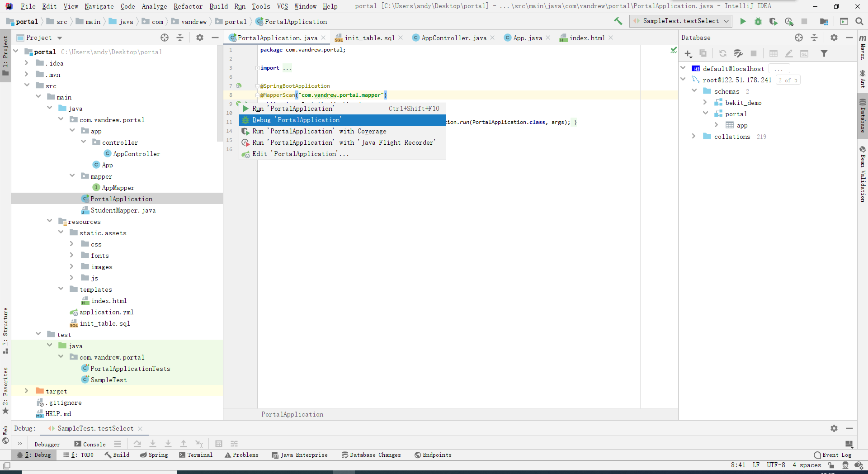
Task: Hide the Project tool window
Action: pyautogui.click(x=215, y=38)
